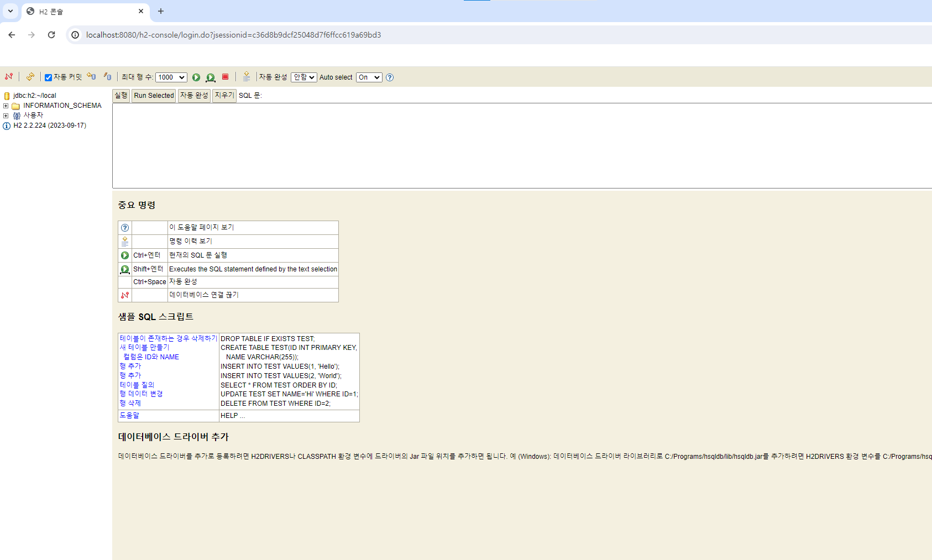
Task: Go back in browser history
Action: click(x=12, y=35)
